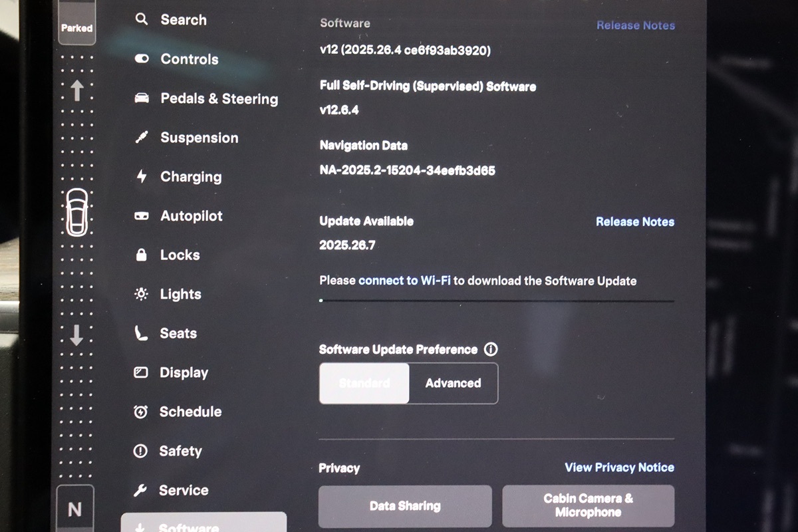Click the software download progress bar
The image size is (798, 532).
tap(496, 301)
